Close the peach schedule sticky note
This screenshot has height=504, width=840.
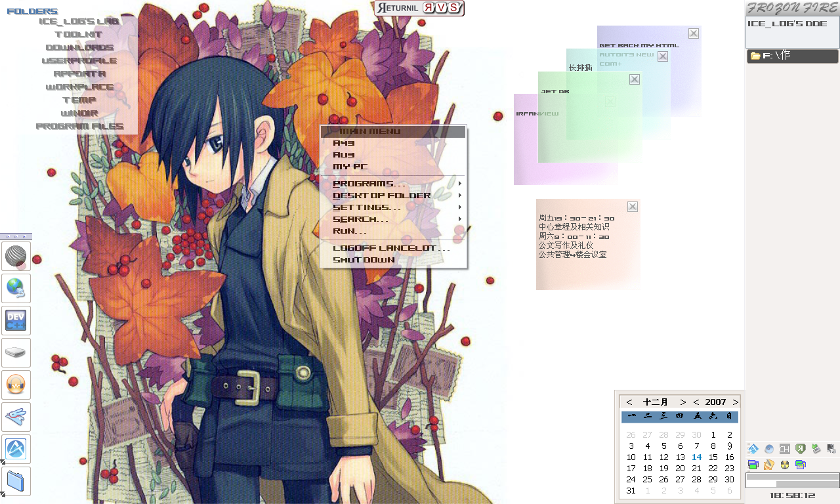point(633,207)
